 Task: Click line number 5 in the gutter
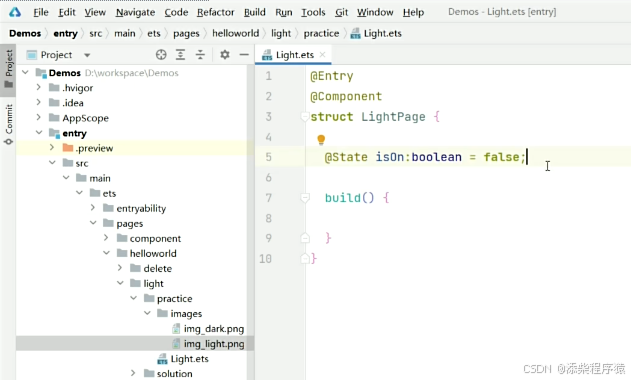click(x=268, y=157)
